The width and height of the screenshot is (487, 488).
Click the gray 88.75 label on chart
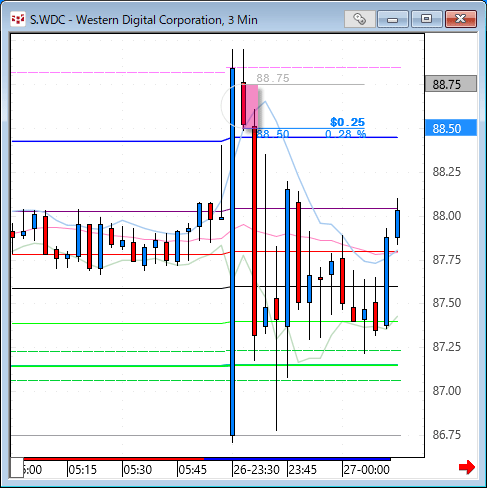(273, 78)
